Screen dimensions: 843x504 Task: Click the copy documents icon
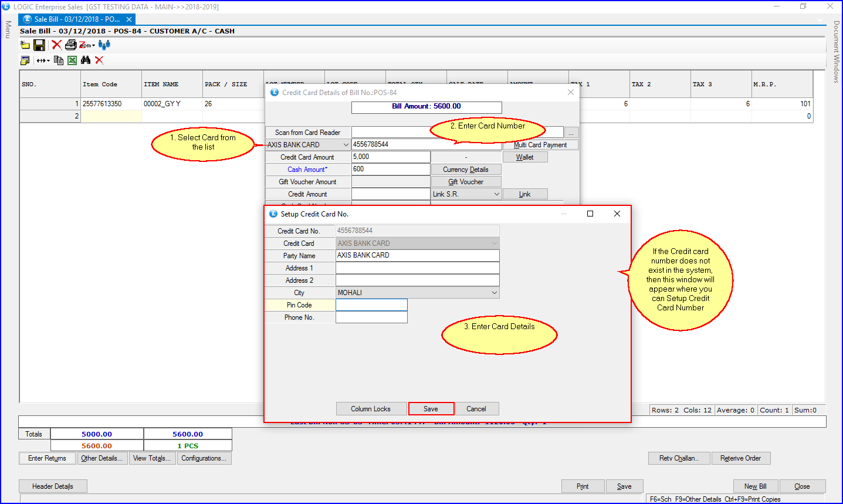58,60
